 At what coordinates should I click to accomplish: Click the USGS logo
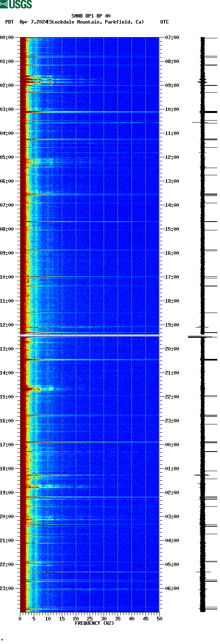tap(16, 4)
